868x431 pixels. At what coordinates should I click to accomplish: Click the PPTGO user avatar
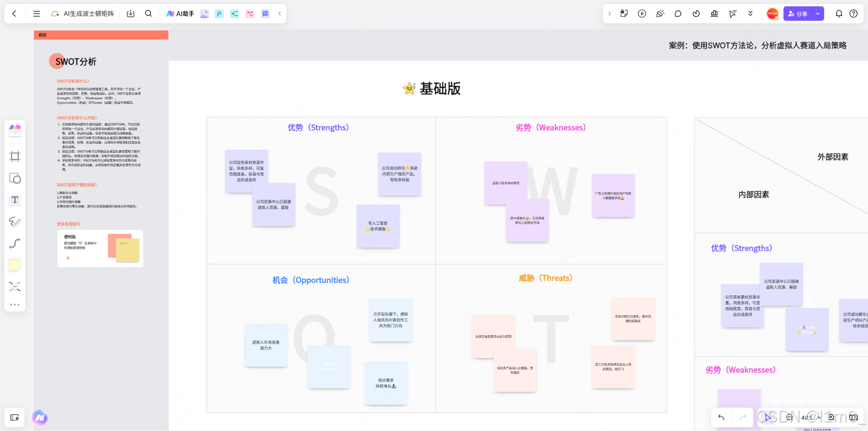coord(773,14)
